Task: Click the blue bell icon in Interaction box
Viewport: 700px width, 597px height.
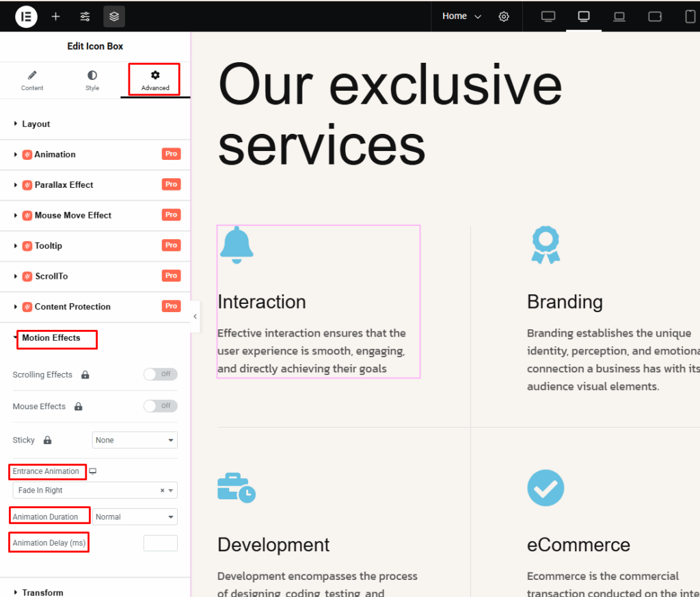Action: tap(237, 245)
